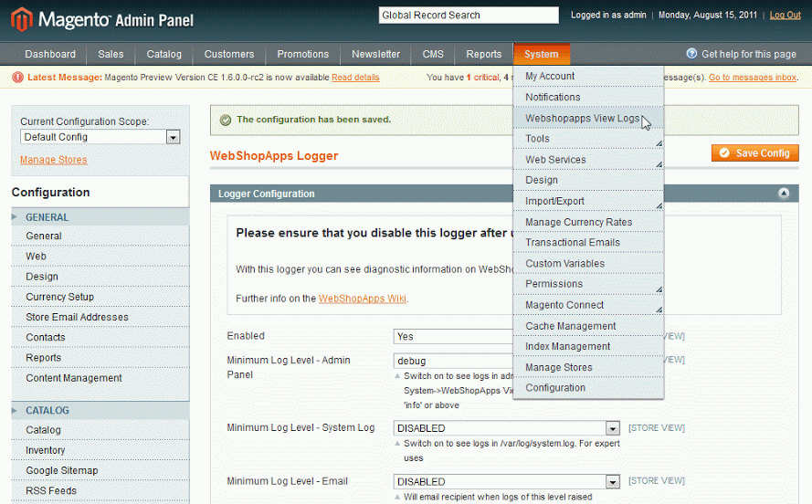Collapse the Logger Configuration panel arrow icon
Viewport: 812px width, 504px height.
(x=783, y=194)
